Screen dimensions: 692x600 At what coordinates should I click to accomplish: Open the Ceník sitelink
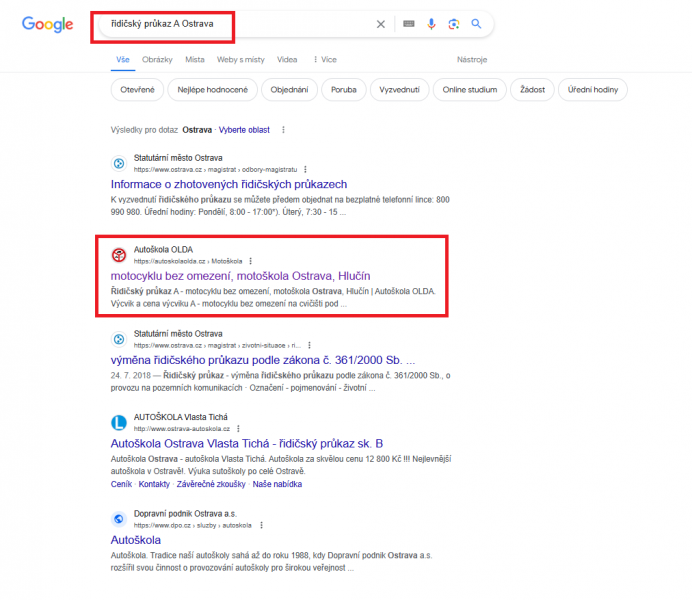[121, 484]
